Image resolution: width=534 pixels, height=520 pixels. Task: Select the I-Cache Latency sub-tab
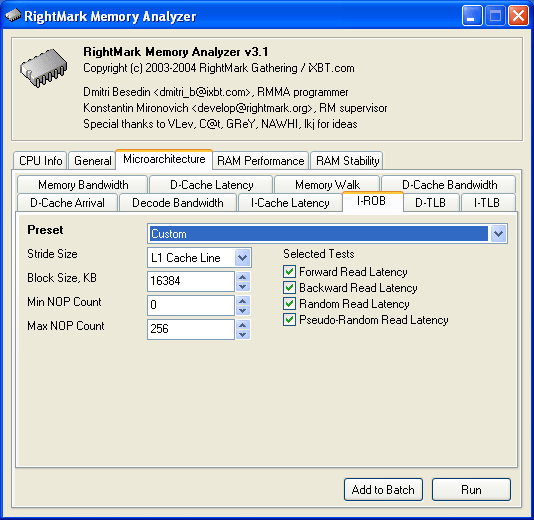(290, 203)
